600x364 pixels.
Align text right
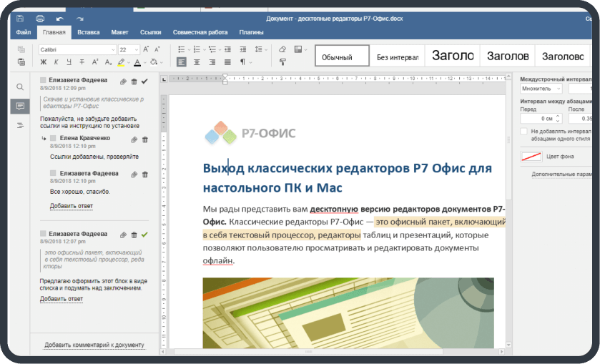tap(212, 62)
